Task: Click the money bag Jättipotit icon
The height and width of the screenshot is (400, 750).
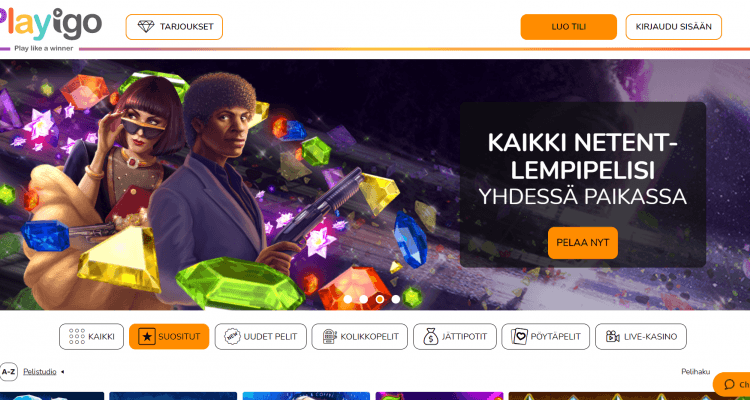Action: tap(430, 336)
